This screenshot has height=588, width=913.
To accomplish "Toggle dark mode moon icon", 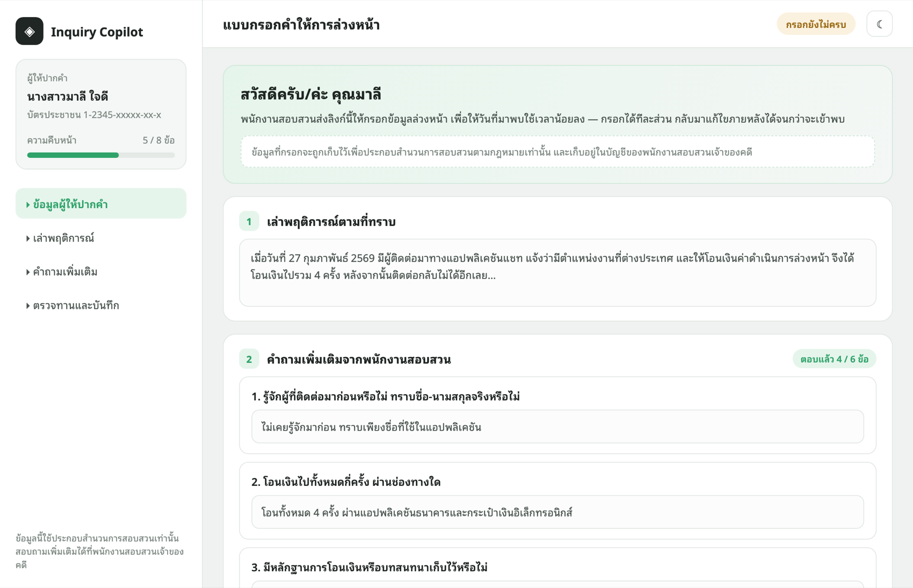I will pos(879,24).
